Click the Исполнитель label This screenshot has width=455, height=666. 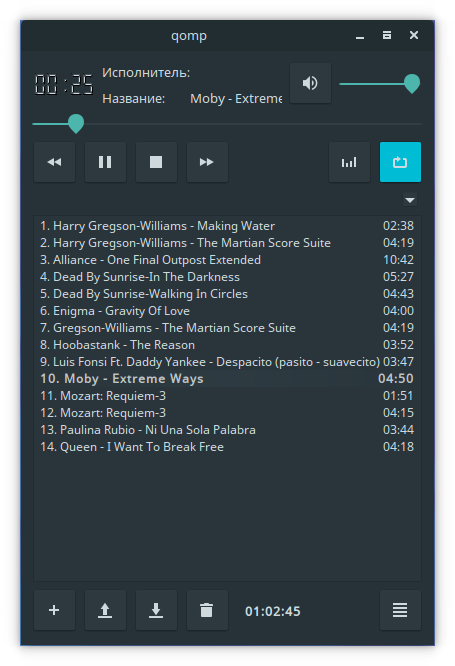tap(146, 73)
